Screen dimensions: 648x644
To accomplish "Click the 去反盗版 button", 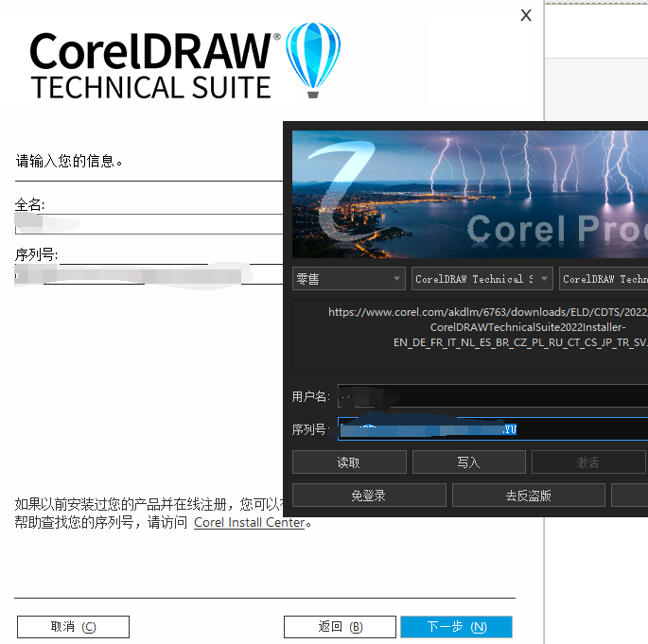I will [x=528, y=496].
